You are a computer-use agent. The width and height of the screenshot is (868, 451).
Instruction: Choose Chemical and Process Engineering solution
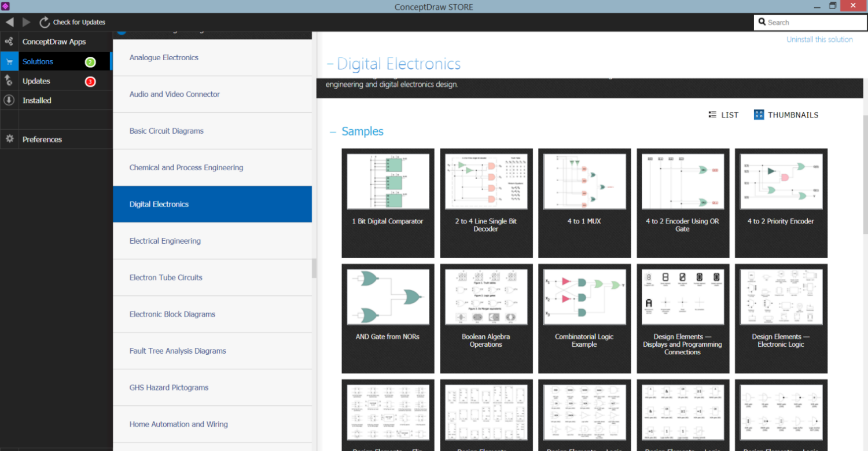212,167
